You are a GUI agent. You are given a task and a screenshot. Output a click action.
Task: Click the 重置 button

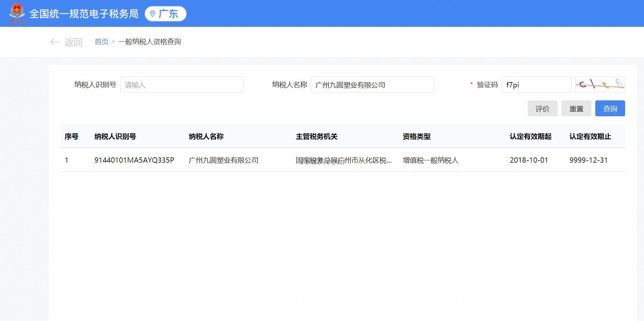[x=576, y=108]
